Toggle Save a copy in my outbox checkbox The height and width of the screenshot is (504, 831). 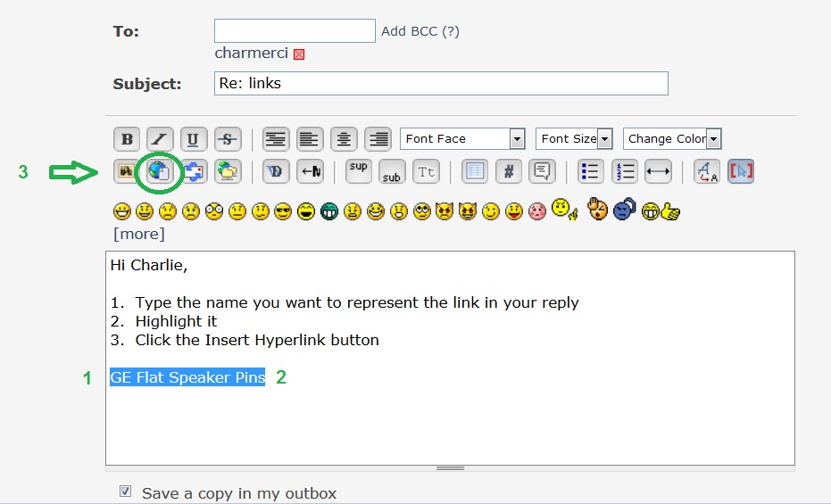125,491
